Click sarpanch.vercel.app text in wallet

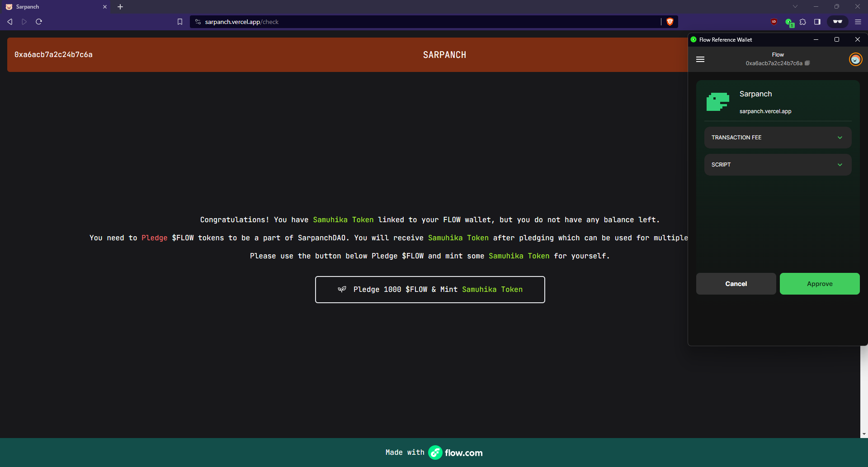pos(765,111)
